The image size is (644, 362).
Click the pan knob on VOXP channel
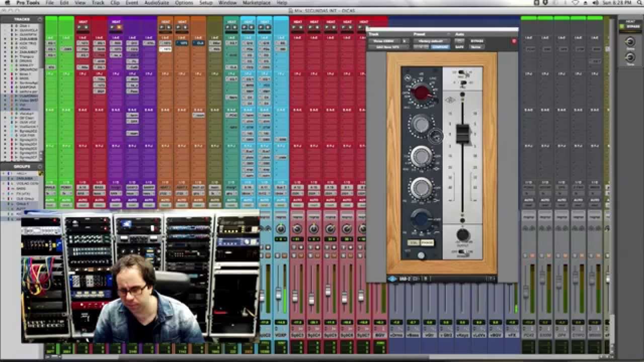tap(281, 229)
